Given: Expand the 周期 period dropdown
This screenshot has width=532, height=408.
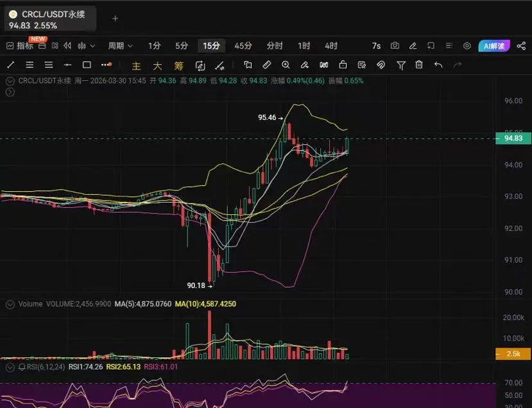Looking at the screenshot, I should click(x=120, y=46).
